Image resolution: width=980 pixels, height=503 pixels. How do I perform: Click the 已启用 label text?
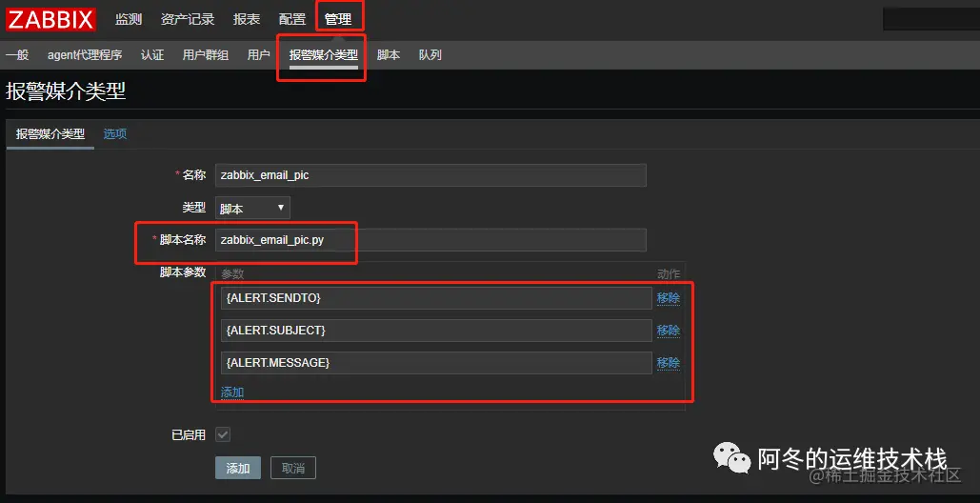tap(189, 435)
